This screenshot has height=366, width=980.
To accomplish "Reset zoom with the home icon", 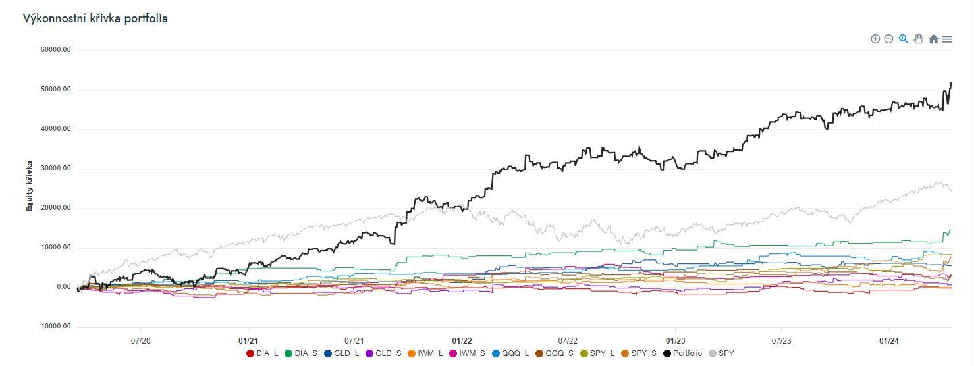I will pyautogui.click(x=933, y=39).
